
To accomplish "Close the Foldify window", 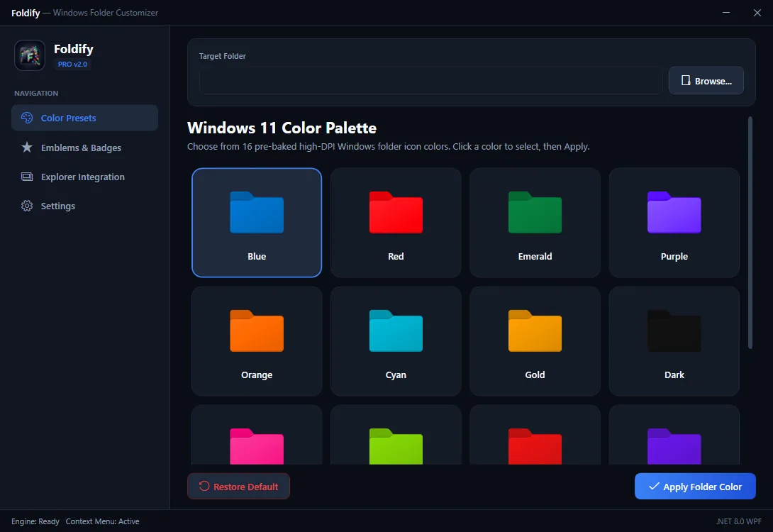I will [757, 12].
